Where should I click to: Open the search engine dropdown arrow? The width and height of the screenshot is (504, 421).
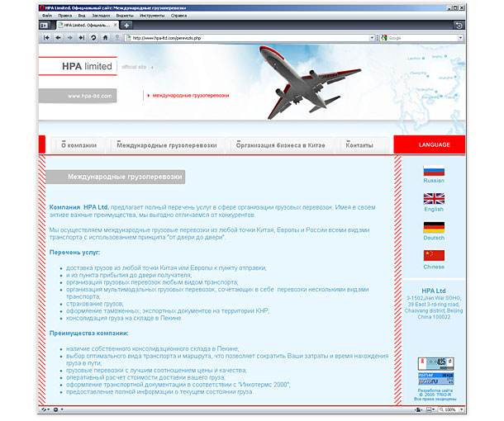[460, 38]
